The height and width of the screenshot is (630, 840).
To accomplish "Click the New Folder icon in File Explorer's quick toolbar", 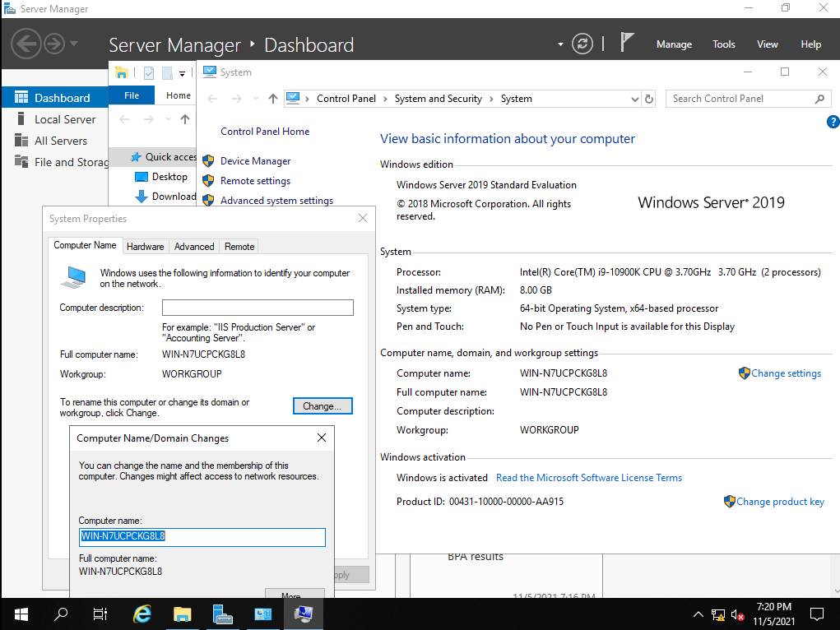I will click(x=167, y=73).
